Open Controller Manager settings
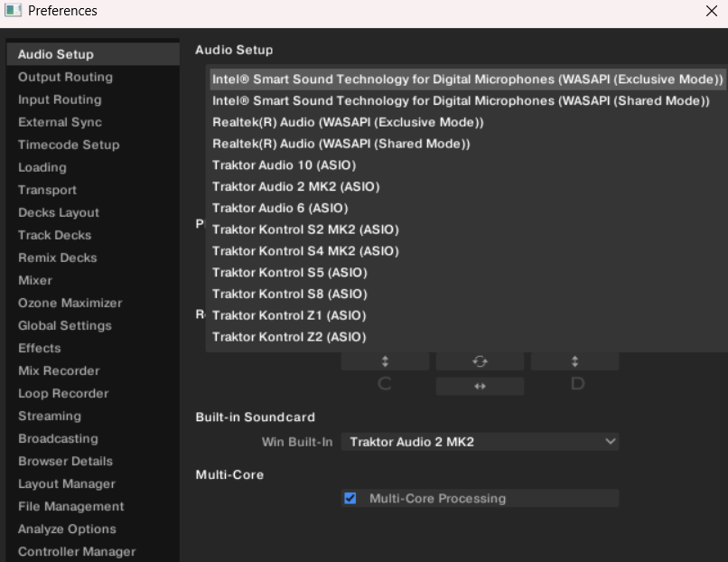 click(x=77, y=551)
